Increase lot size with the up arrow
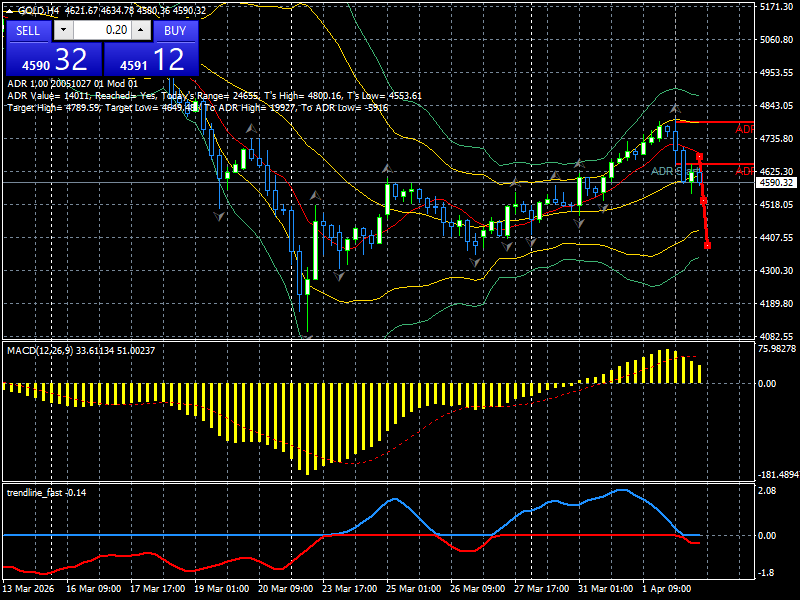The height and width of the screenshot is (600, 800). 140,30
